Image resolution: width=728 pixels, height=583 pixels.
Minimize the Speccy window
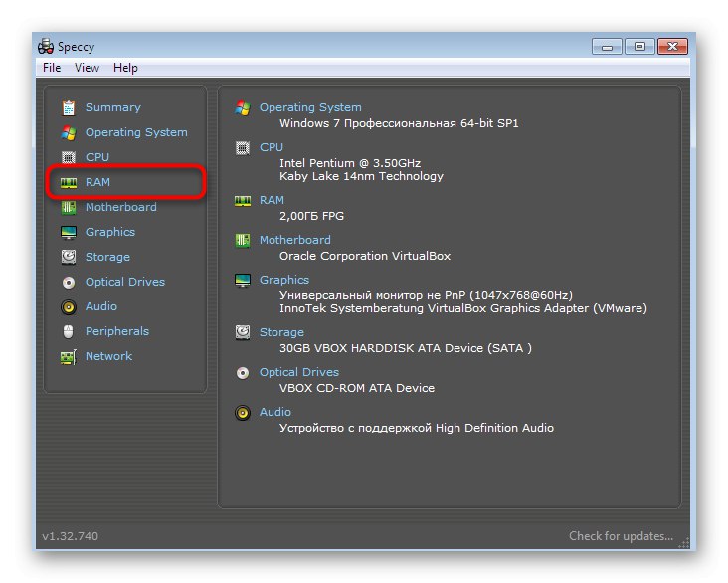pyautogui.click(x=607, y=47)
